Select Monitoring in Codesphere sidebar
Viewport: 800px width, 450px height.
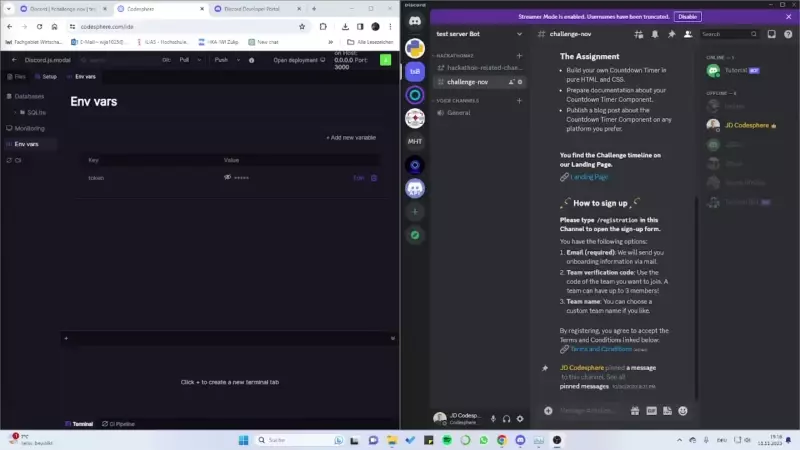pos(26,129)
